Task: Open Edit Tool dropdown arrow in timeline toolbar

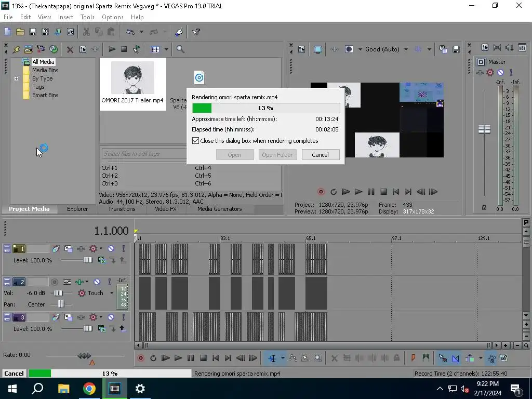Action: pyautogui.click(x=282, y=358)
